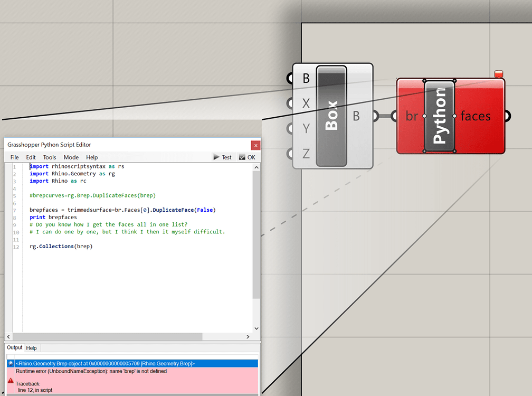Image resolution: width=532 pixels, height=396 pixels.
Task: Click line number 12 in the gutter
Action: coord(16,247)
